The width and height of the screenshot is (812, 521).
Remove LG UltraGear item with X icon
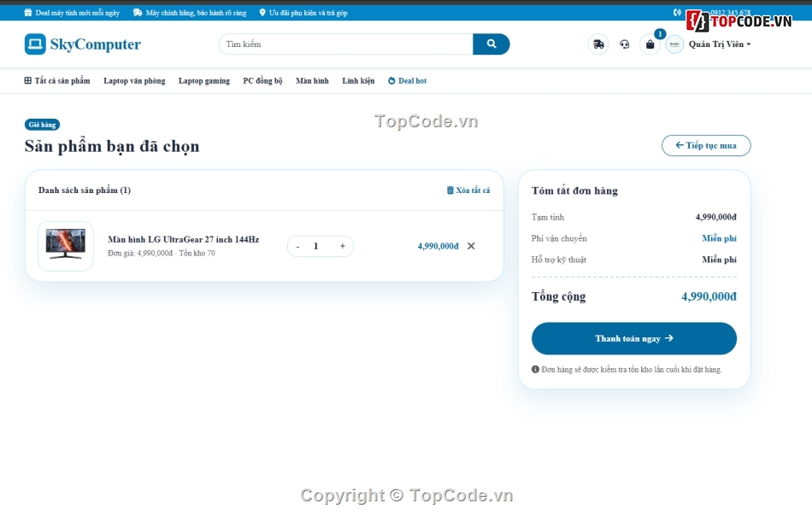tap(471, 246)
